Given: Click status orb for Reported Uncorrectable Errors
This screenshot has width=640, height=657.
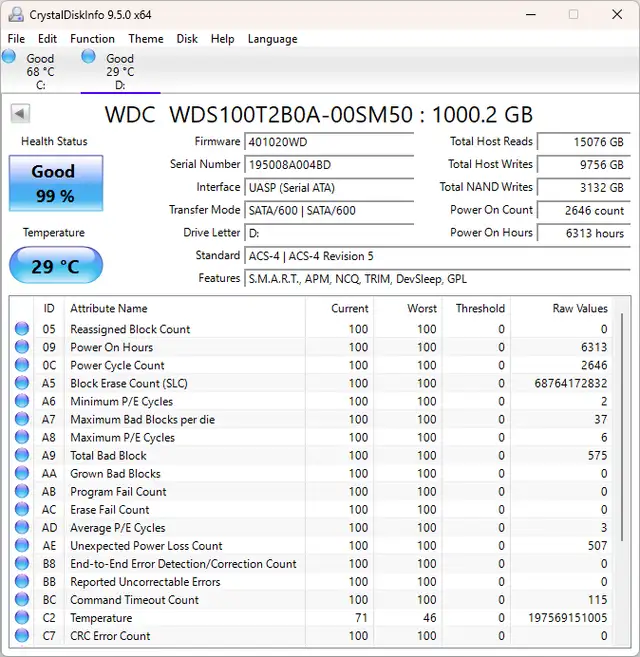Looking at the screenshot, I should pyautogui.click(x=22, y=581).
